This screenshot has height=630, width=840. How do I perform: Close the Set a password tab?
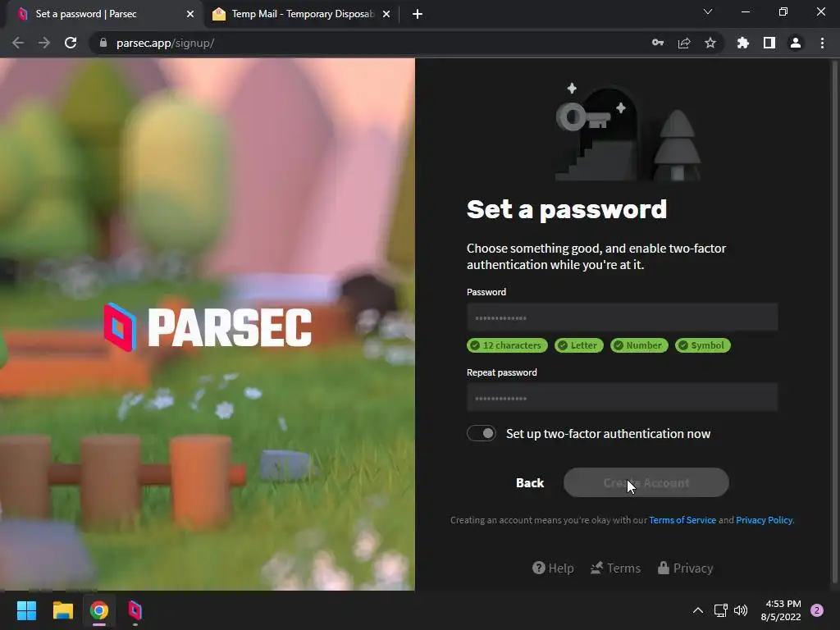pos(190,14)
